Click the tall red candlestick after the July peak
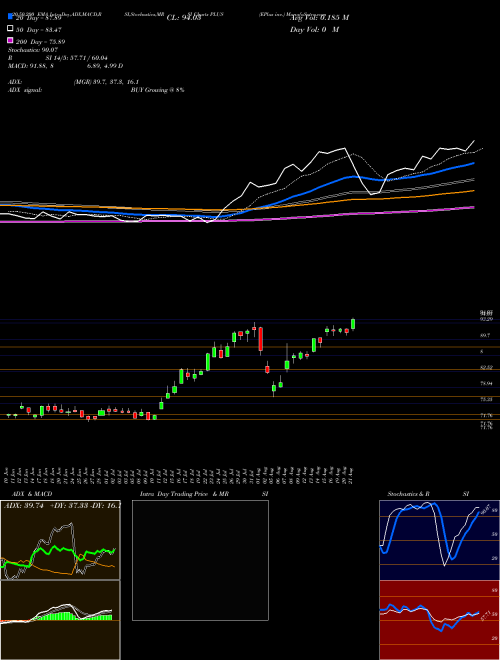The width and height of the screenshot is (500, 660). [261, 339]
